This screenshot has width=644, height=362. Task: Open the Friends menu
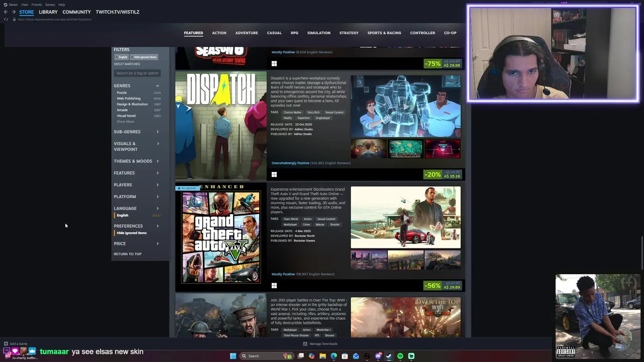coord(37,5)
